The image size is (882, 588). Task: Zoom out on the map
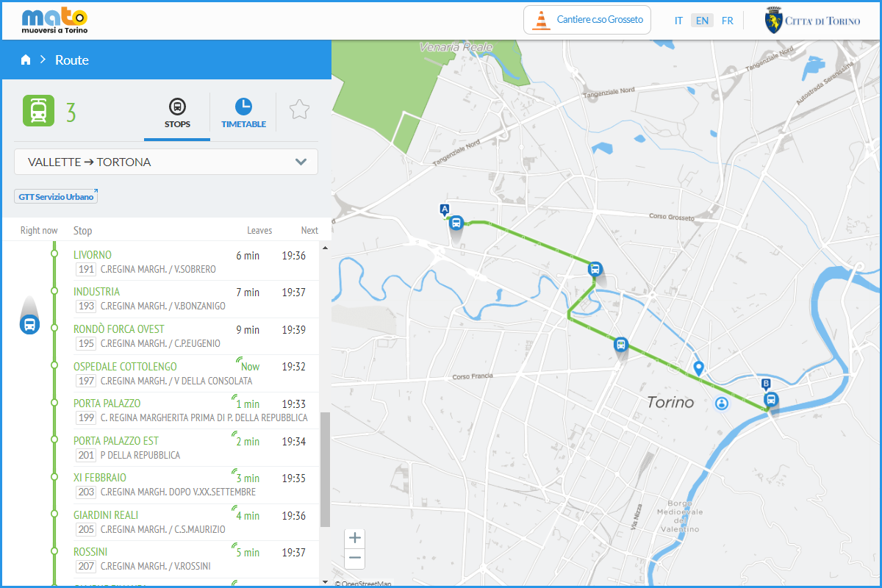[x=355, y=559]
